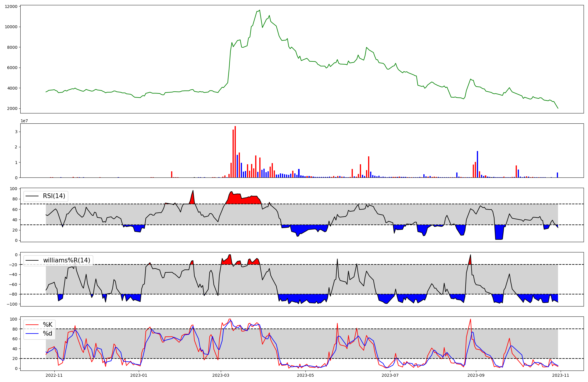This screenshot has height=382, width=588.
Task: Click the tallest red volume bar
Action: point(235,152)
